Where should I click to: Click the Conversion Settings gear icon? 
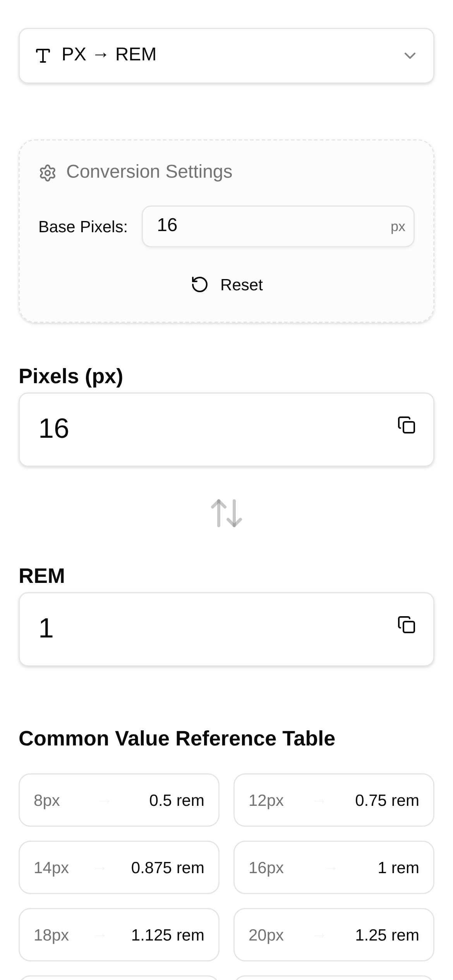tap(47, 172)
